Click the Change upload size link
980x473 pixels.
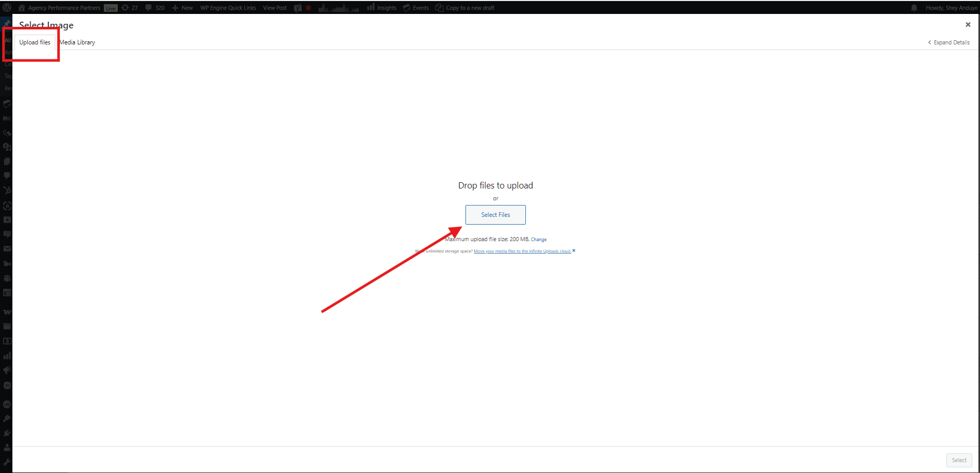(539, 240)
